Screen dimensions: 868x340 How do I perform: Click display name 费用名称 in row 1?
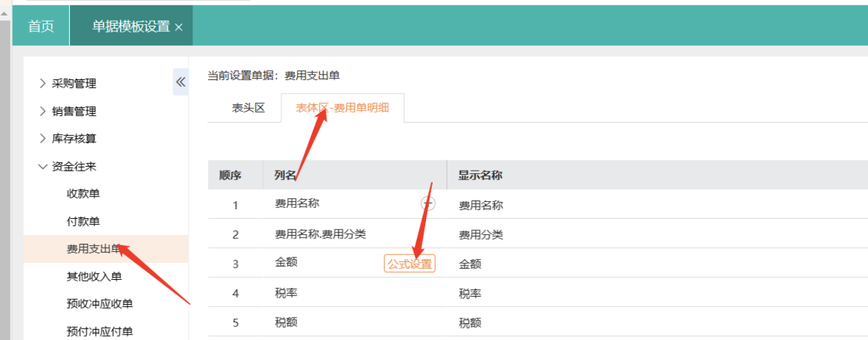click(481, 205)
